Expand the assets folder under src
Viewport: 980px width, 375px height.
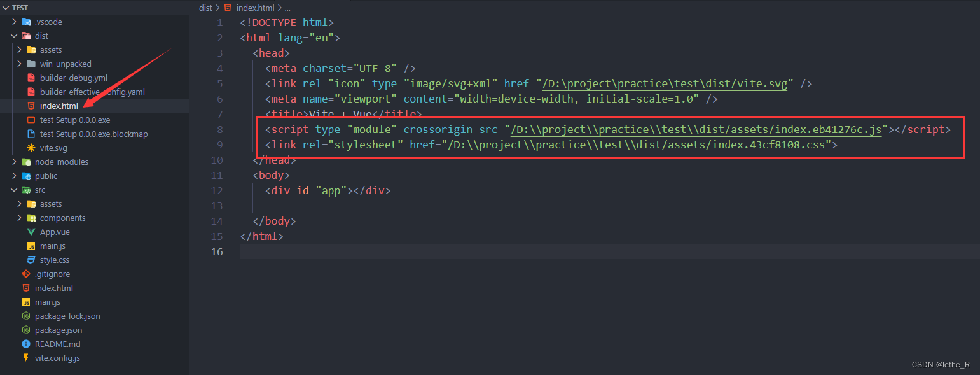[19, 204]
